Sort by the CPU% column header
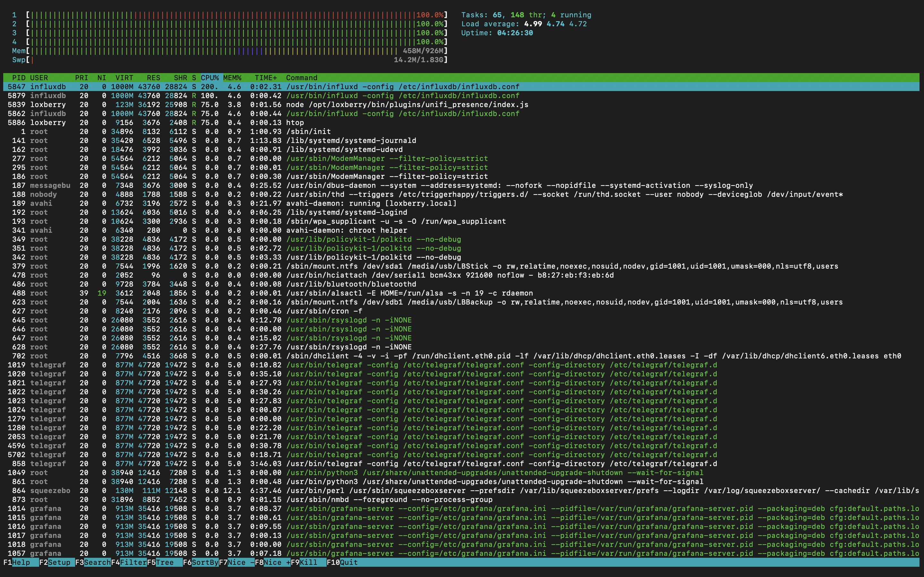924x577 pixels. (210, 78)
